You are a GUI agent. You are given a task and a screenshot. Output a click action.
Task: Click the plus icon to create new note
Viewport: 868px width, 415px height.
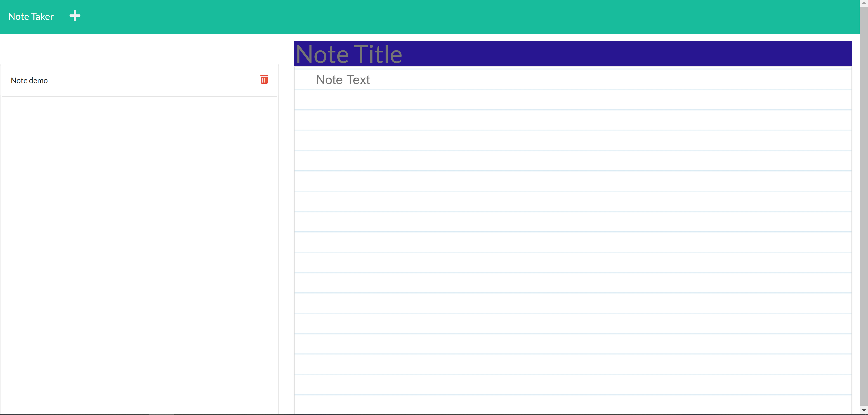pyautogui.click(x=75, y=16)
